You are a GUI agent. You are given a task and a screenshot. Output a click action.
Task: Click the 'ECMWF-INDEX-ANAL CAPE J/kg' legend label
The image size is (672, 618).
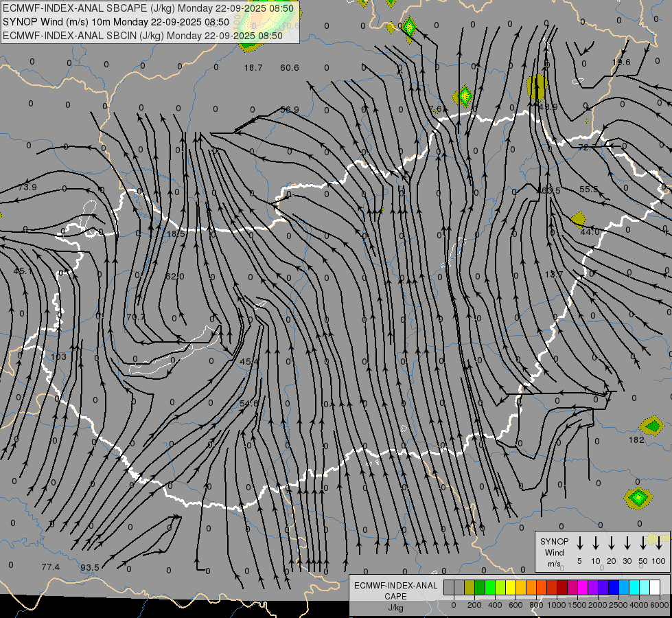(395, 596)
